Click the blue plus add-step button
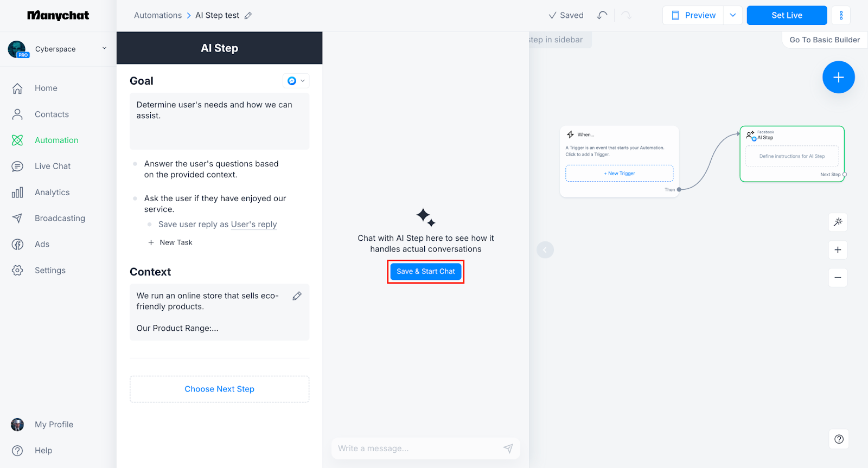 pos(839,78)
